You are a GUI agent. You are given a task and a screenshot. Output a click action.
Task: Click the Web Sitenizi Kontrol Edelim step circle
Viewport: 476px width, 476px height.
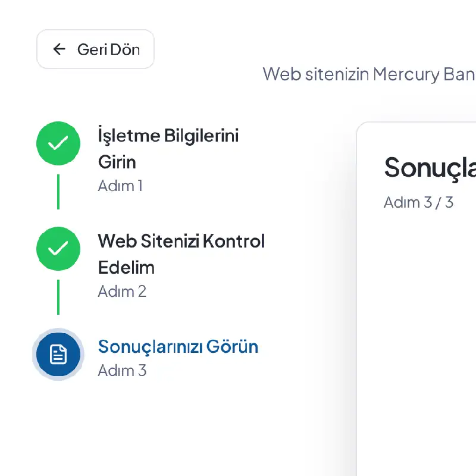coord(58,249)
